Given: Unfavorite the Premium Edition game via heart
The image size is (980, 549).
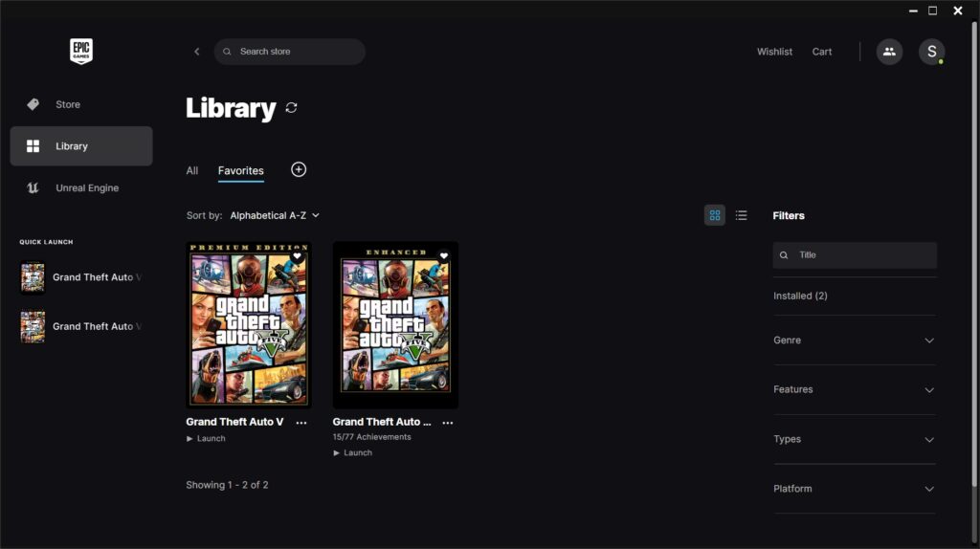Looking at the screenshot, I should pos(298,256).
